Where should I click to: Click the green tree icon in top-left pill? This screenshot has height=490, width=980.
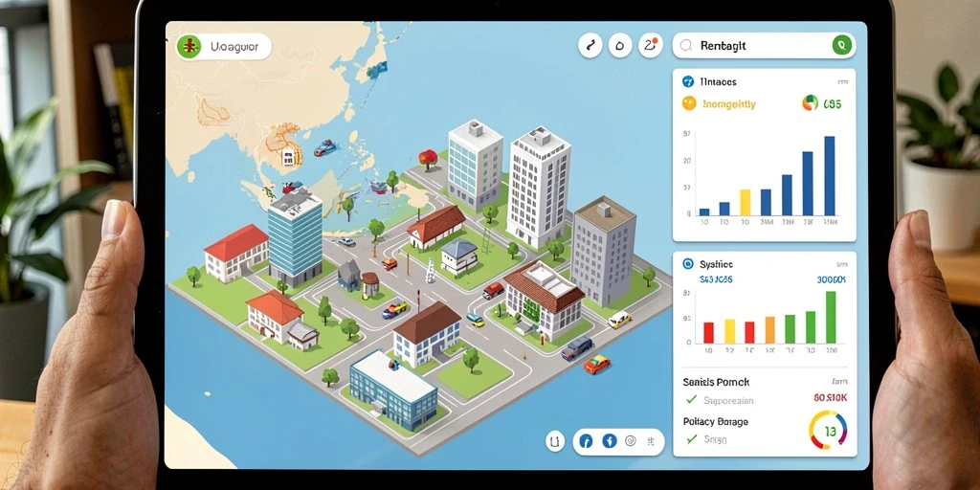tap(189, 47)
